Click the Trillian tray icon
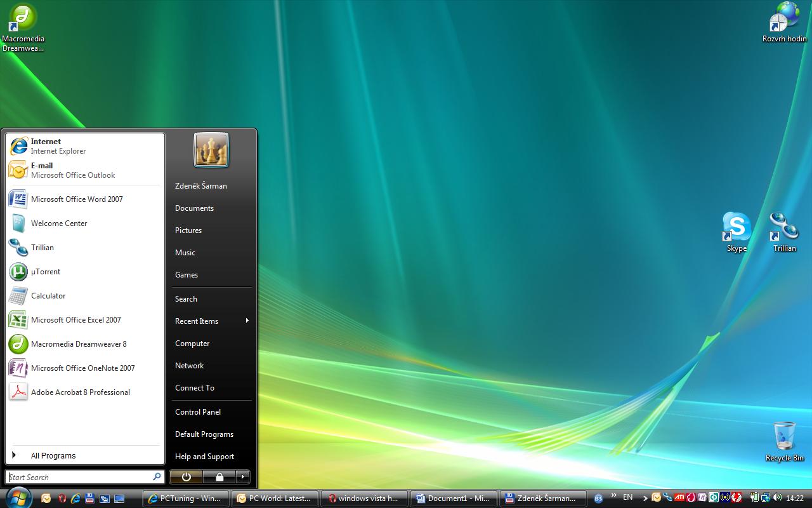This screenshot has height=508, width=812. pyautogui.click(x=667, y=497)
